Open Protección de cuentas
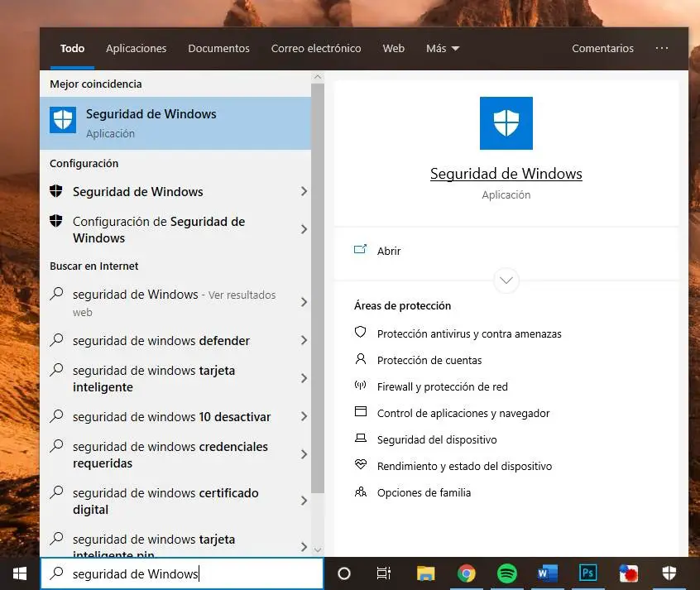 click(x=429, y=360)
